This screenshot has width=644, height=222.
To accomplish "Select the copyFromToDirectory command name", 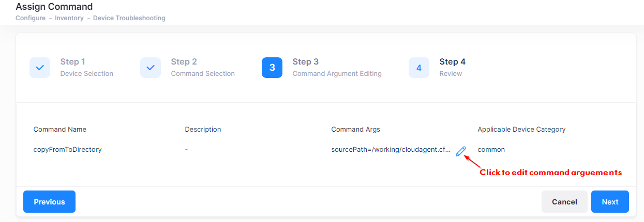I will point(68,150).
